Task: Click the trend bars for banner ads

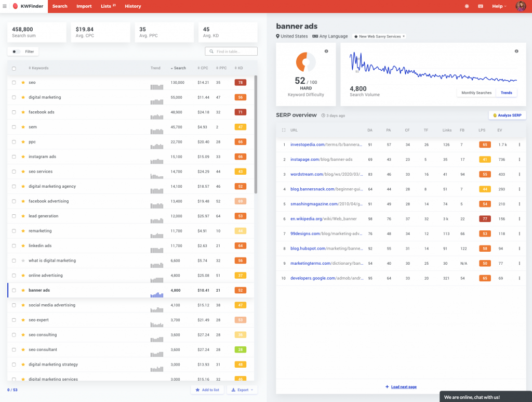Action: 157,295
